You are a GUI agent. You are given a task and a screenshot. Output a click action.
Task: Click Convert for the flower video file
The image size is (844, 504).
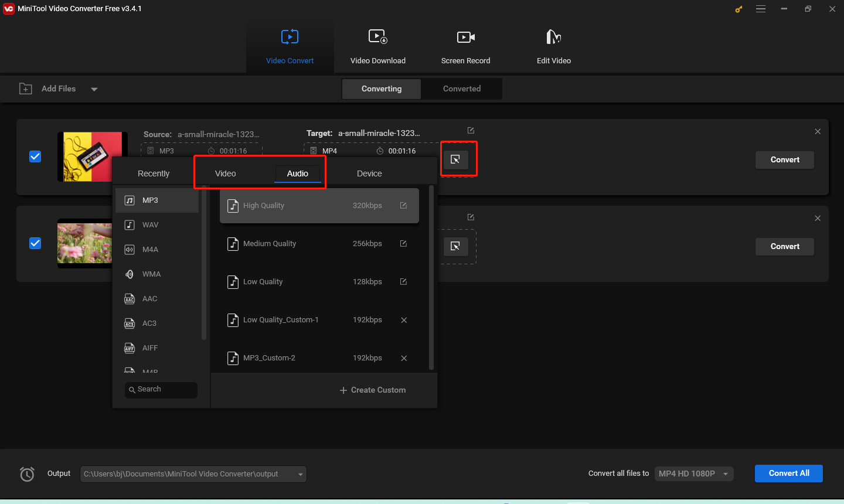[x=785, y=246]
